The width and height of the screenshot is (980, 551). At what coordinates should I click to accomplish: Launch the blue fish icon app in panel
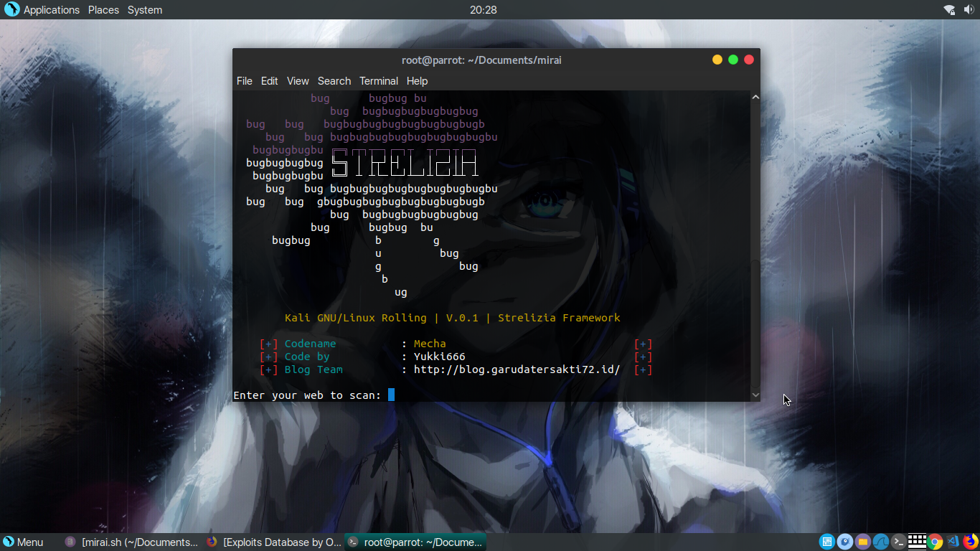click(x=845, y=542)
